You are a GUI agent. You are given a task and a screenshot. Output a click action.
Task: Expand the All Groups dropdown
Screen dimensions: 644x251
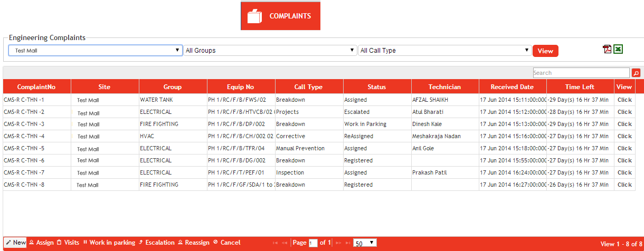coord(270,51)
